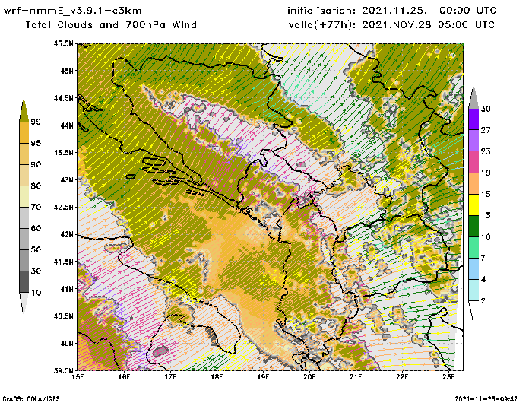Screen dimensions: 532x403
Task: Click the '41N' latitude label
Action: pyautogui.click(x=67, y=289)
